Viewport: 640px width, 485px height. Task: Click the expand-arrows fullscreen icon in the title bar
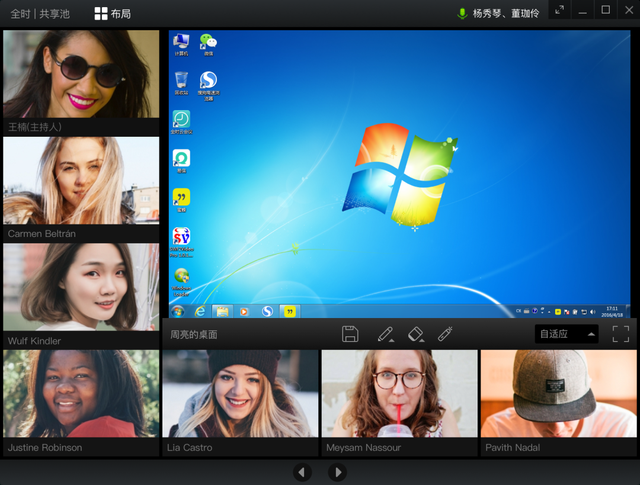coord(560,9)
